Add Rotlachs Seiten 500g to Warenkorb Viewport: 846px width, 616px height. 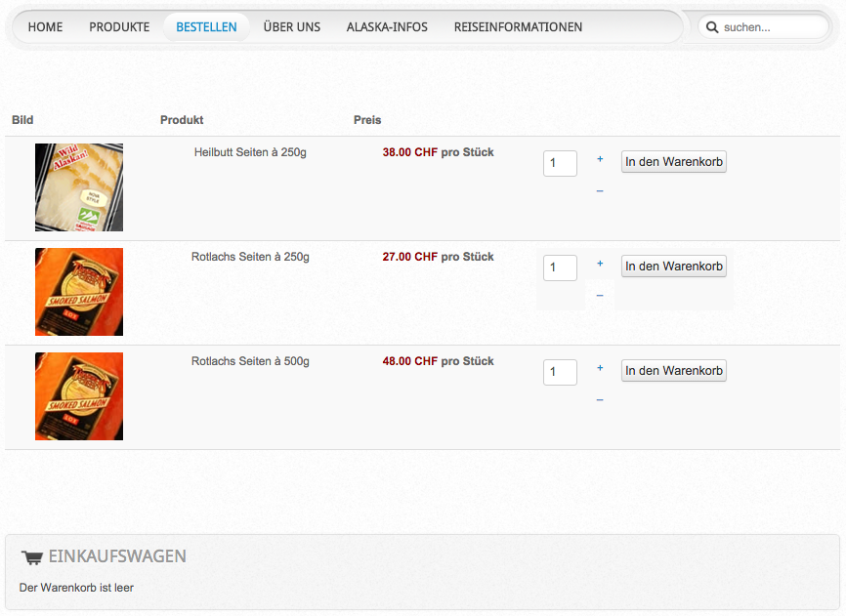click(x=674, y=371)
